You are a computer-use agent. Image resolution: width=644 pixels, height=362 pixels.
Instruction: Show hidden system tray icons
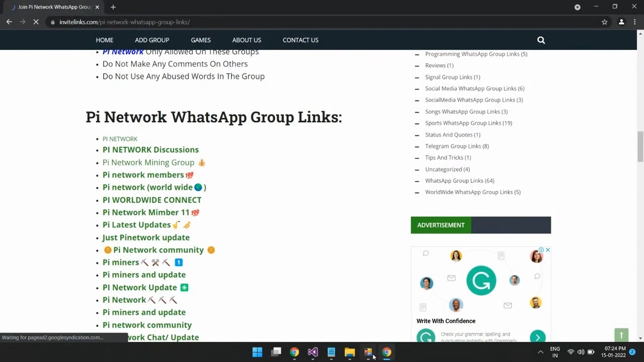click(540, 352)
